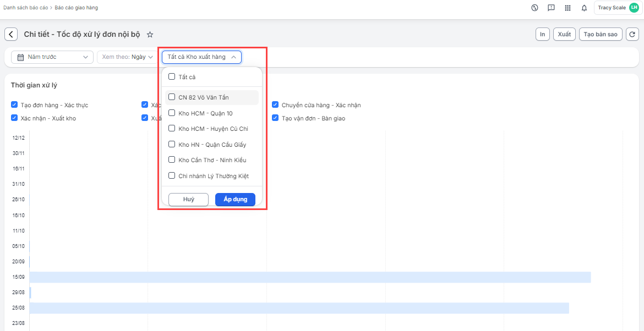Screen dimensions: 644x331
Task: Click the back arrow button
Action: (11, 34)
